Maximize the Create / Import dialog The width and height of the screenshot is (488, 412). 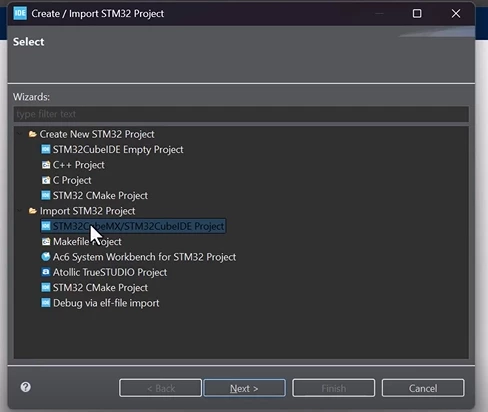(x=417, y=14)
